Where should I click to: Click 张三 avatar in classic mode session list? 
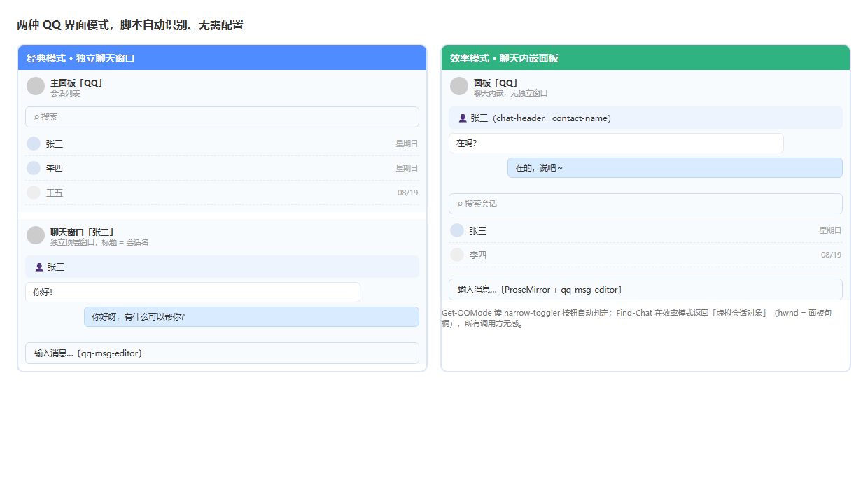tap(34, 143)
